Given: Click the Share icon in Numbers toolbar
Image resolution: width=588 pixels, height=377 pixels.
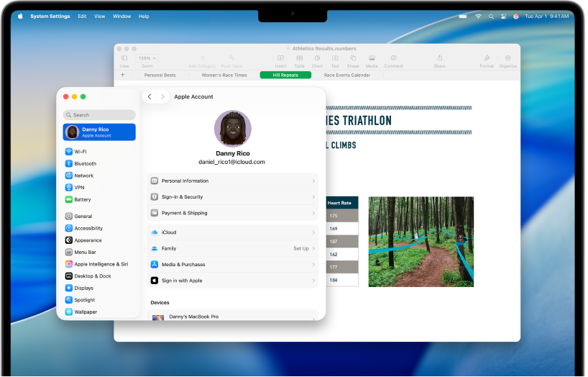Looking at the screenshot, I should click(439, 58).
